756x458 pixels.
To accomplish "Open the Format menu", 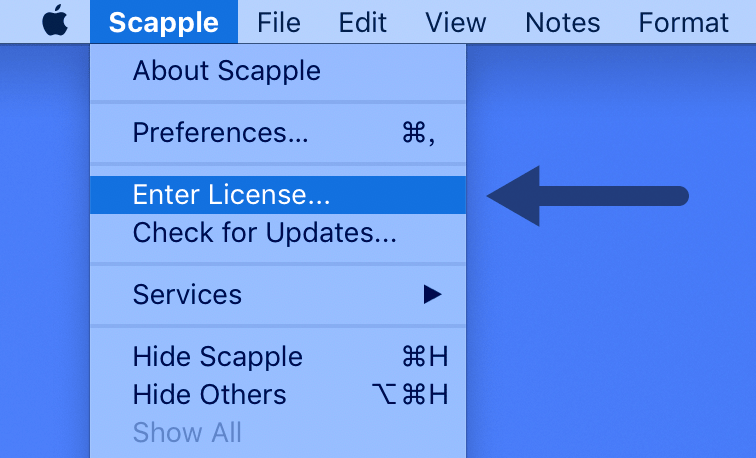I will click(x=684, y=22).
